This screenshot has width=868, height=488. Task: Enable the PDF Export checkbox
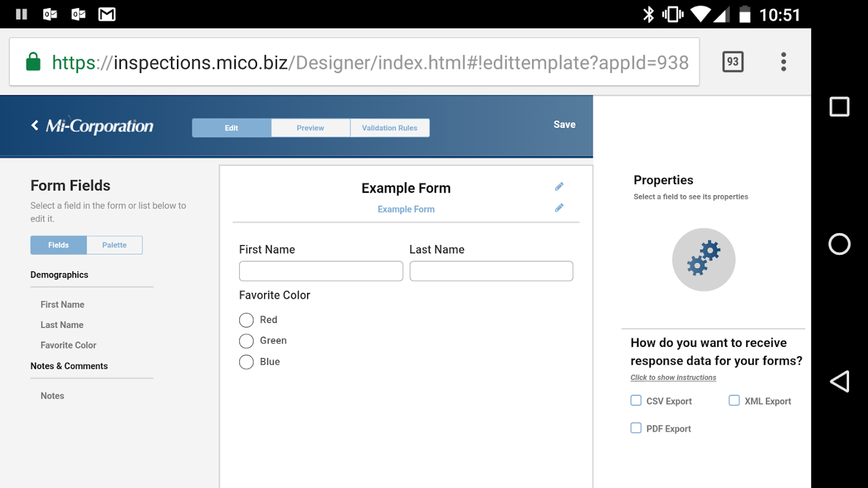click(636, 428)
